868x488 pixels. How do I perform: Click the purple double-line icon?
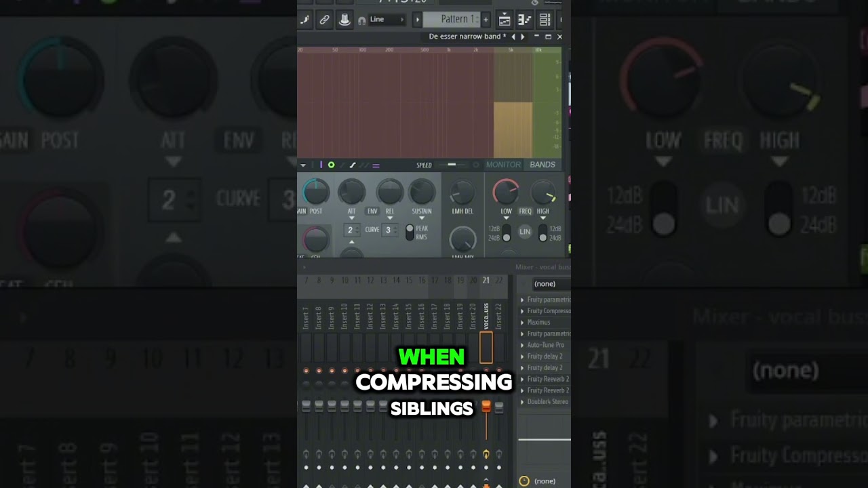point(376,165)
